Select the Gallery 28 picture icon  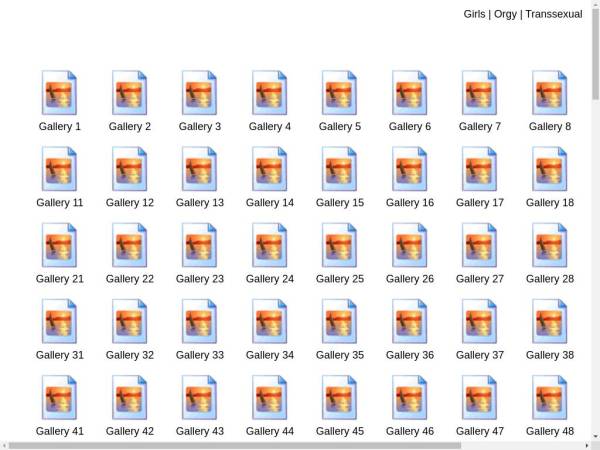pos(549,245)
